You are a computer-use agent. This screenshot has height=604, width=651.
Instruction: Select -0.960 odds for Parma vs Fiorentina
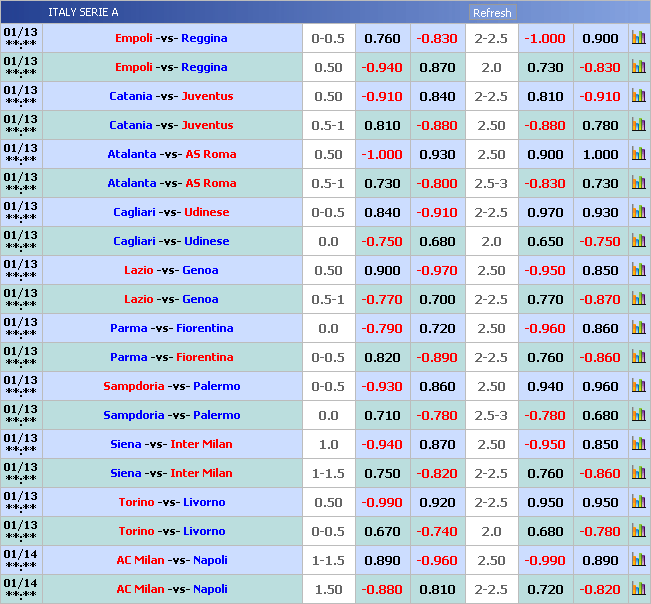click(545, 329)
